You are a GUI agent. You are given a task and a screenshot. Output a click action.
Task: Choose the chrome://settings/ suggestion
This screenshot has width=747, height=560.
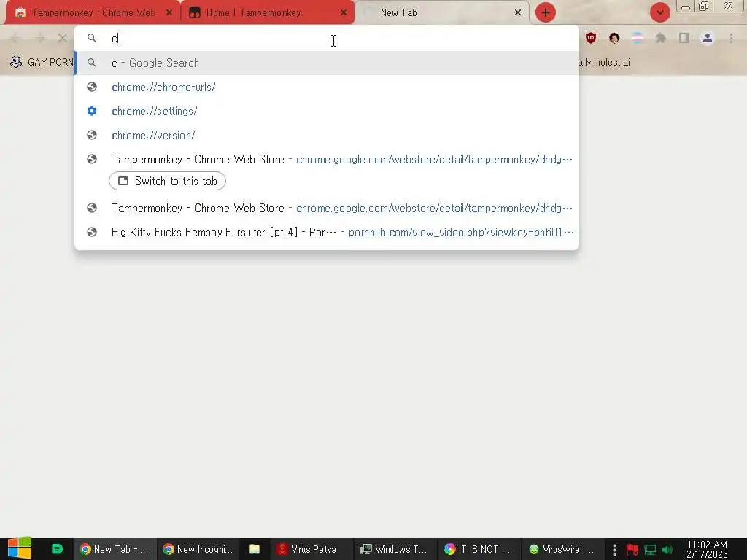coord(327,111)
